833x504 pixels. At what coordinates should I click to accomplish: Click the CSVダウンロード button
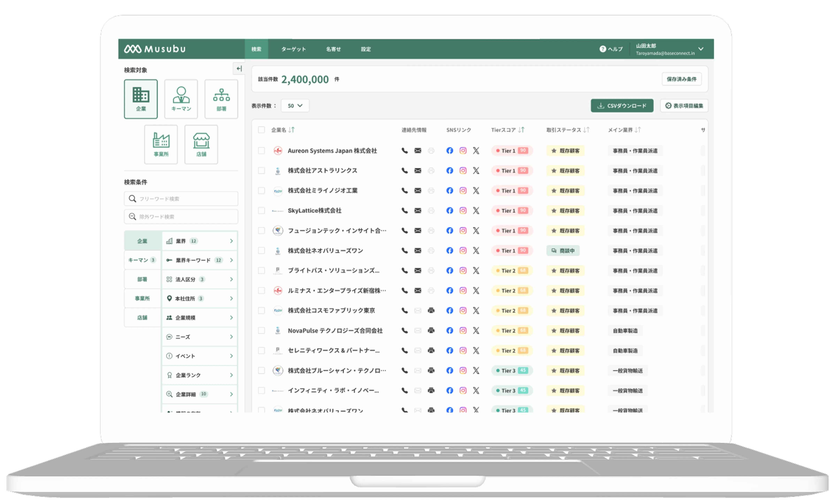622,106
